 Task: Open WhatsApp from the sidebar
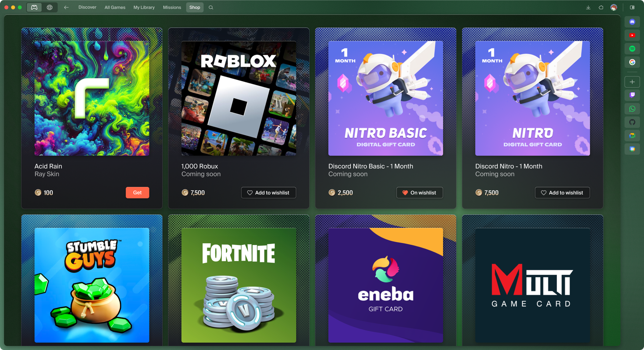[x=632, y=109]
